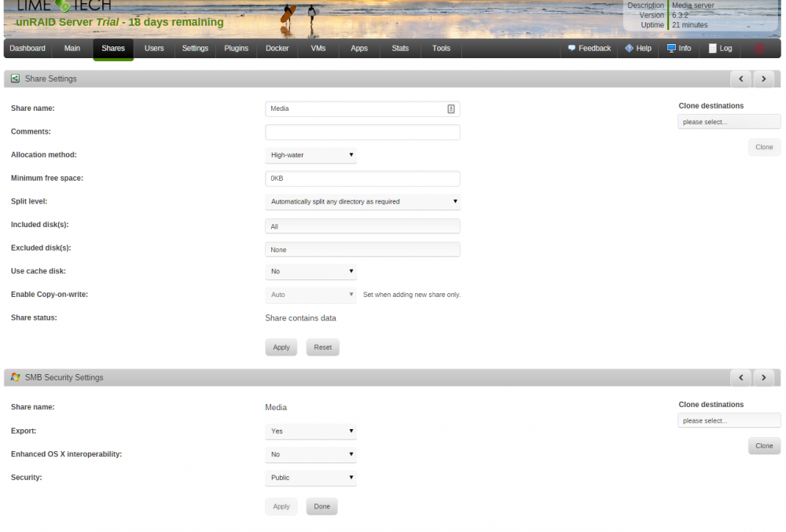This screenshot has height=532, width=786.
Task: Open Allocation method High-water dropdown
Action: [310, 156]
